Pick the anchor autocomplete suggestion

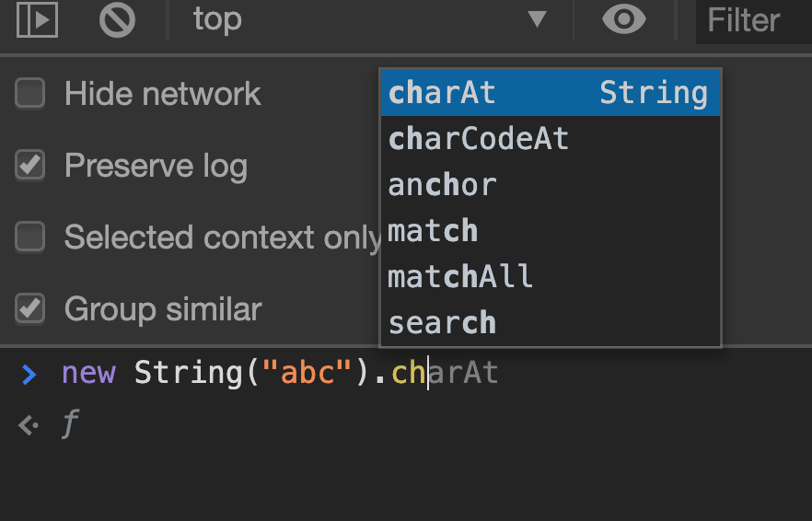pos(549,185)
